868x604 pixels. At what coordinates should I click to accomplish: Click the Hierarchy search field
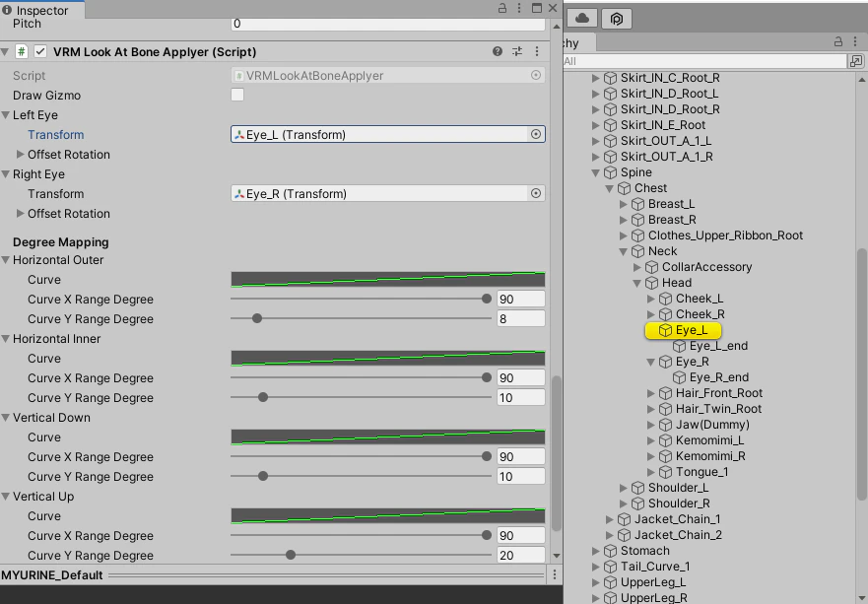[704, 61]
